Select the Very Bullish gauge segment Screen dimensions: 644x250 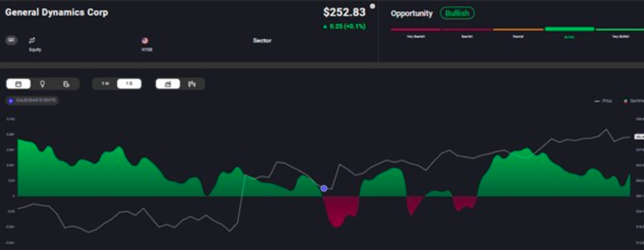point(620,30)
